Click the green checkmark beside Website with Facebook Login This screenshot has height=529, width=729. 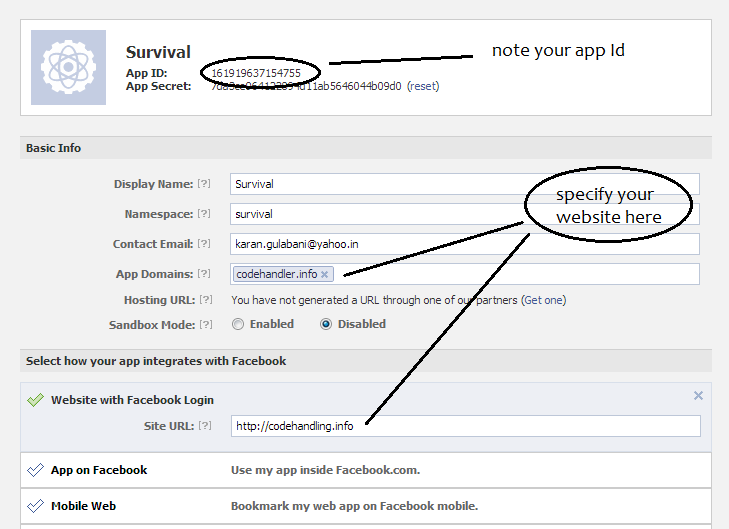35,400
